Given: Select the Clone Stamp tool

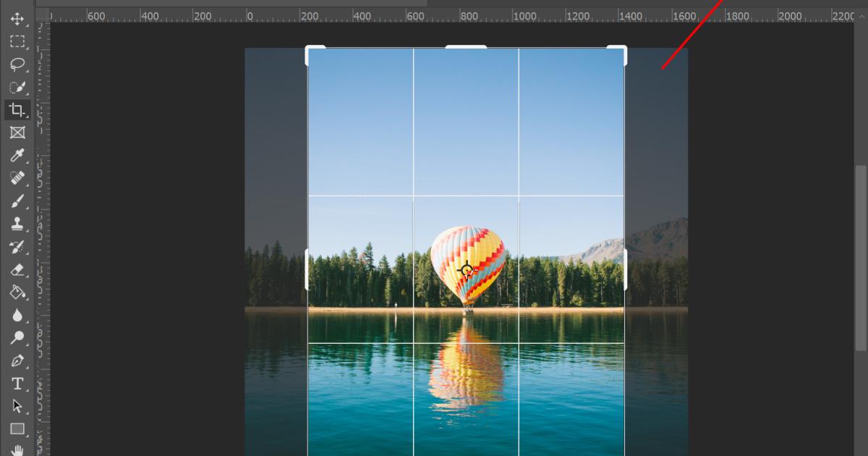Looking at the screenshot, I should pos(18,223).
